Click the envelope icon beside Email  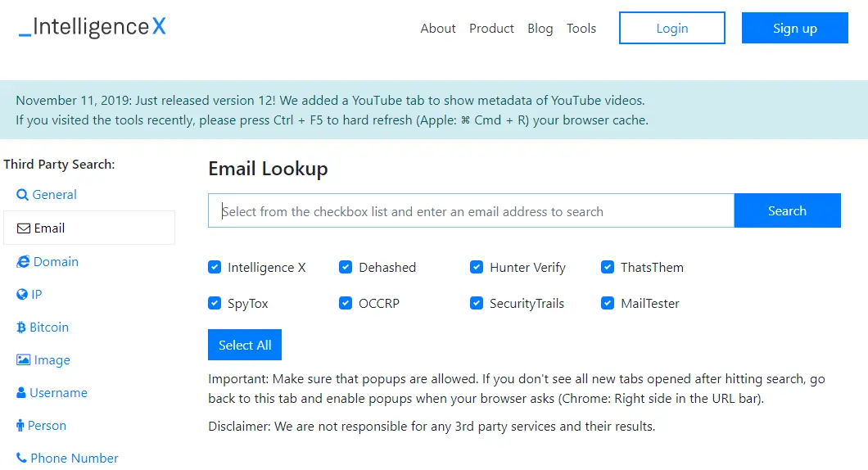pyautogui.click(x=24, y=228)
